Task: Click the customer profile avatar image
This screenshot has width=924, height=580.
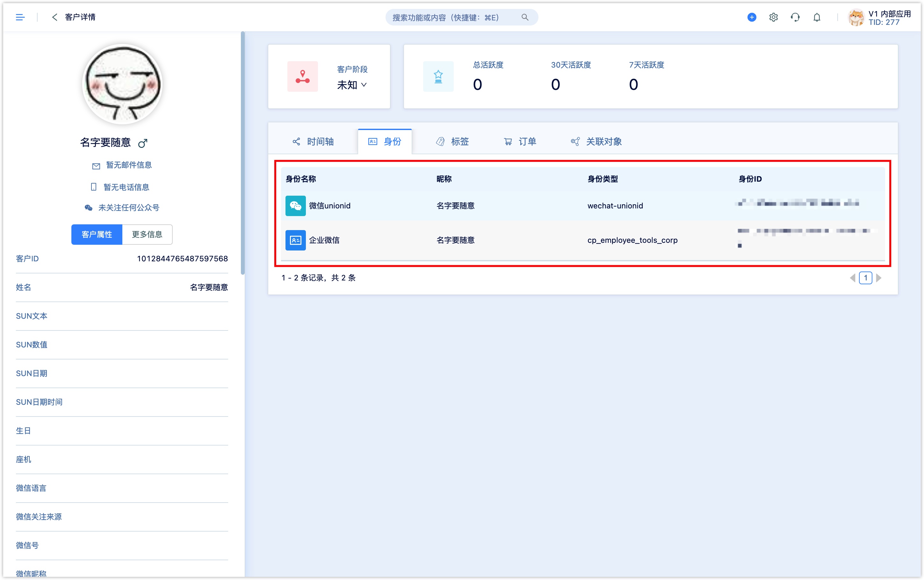Action: click(x=122, y=84)
